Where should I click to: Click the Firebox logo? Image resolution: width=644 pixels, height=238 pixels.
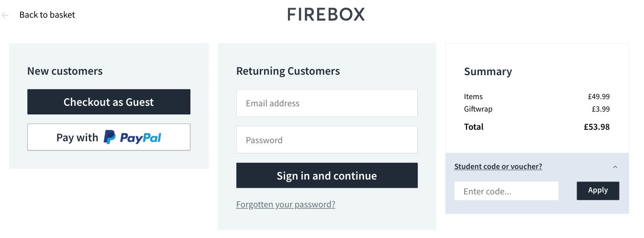click(326, 14)
